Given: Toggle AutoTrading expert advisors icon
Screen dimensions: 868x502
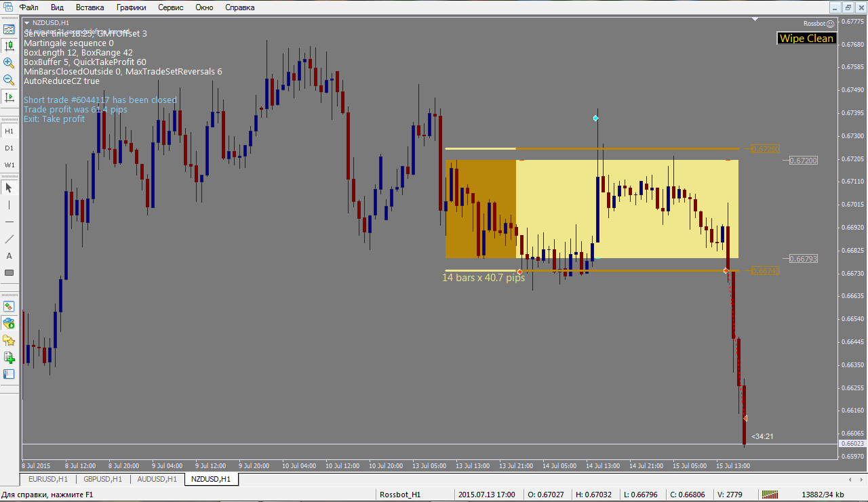Looking at the screenshot, I should tap(9, 323).
